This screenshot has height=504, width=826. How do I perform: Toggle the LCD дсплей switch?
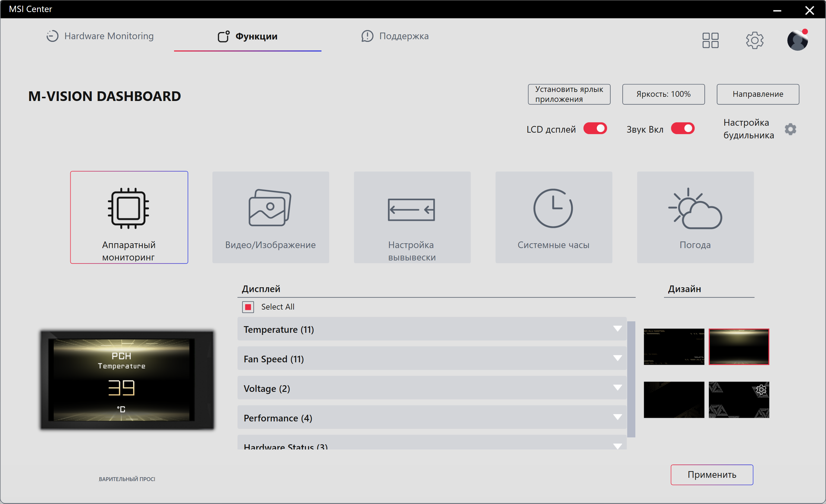(x=595, y=129)
